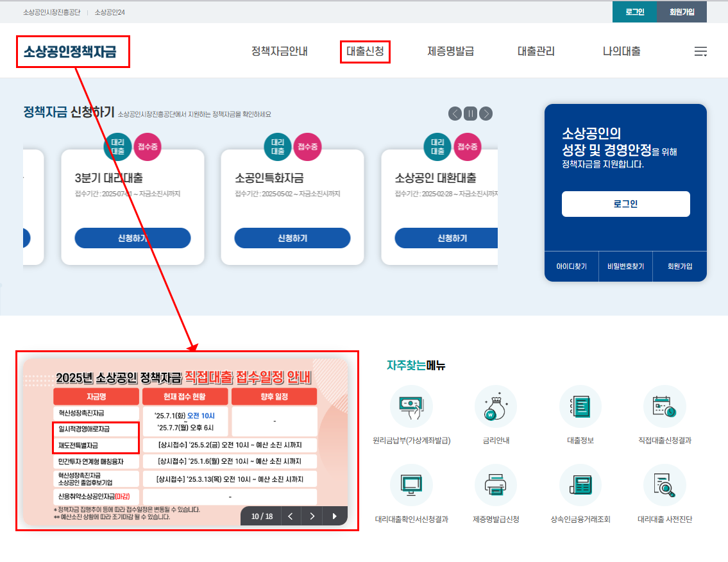Apply for 소공인특화자금 via 신청하기
The image size is (728, 562).
click(x=292, y=238)
